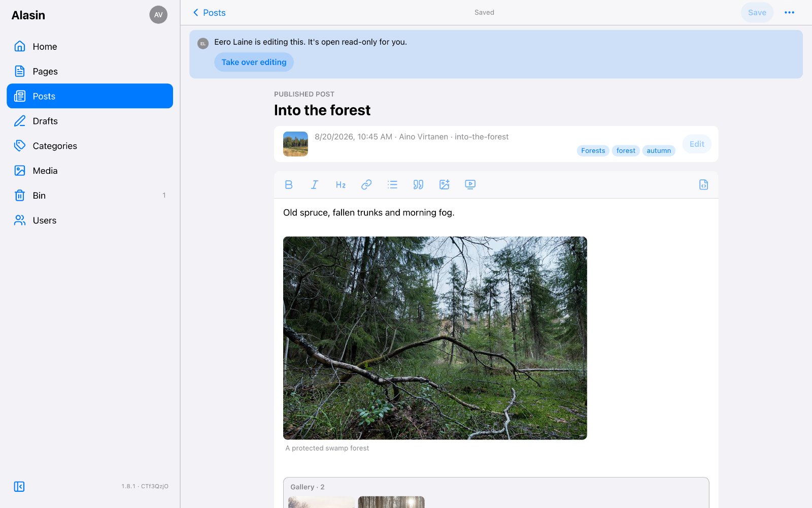Click the Pages document icon

(20, 71)
